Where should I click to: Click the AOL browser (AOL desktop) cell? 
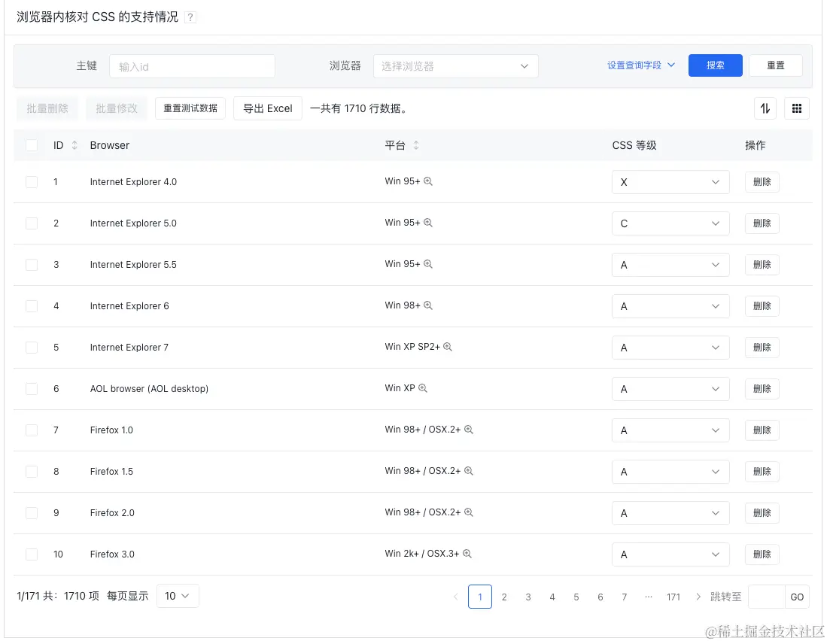[149, 388]
